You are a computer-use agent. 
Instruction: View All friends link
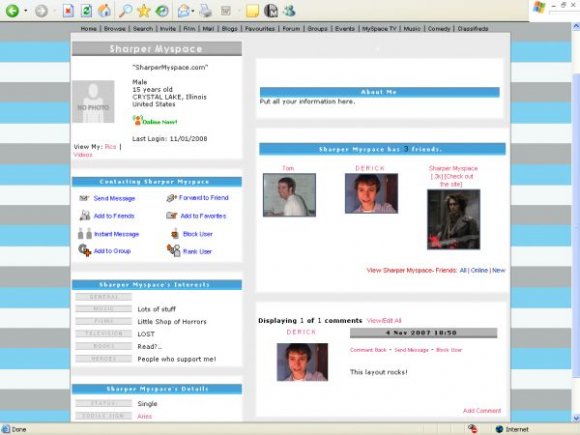[x=463, y=270]
